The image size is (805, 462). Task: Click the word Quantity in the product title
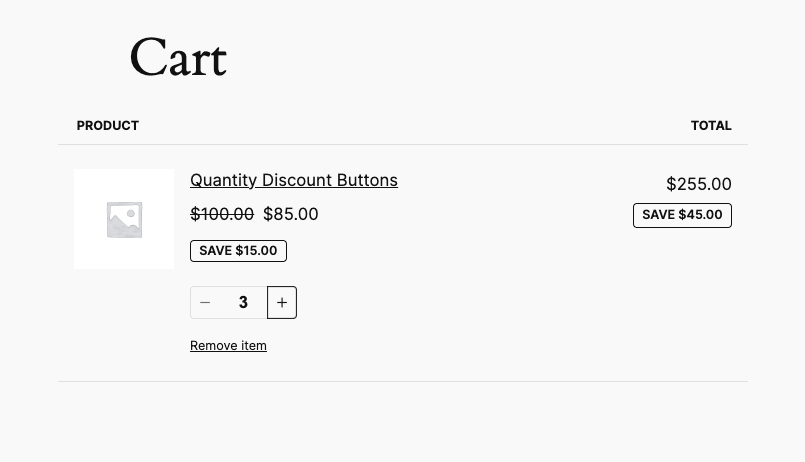(x=223, y=180)
